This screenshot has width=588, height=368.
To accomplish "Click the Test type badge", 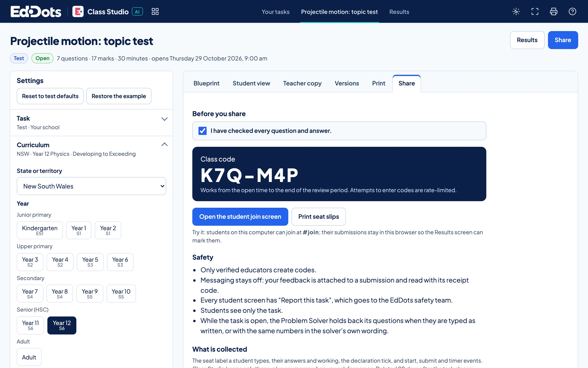I will [19, 58].
